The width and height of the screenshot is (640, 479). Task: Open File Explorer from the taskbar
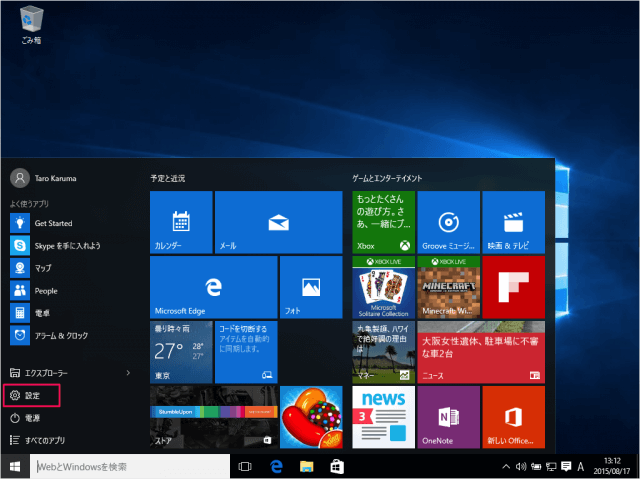[x=307, y=466]
